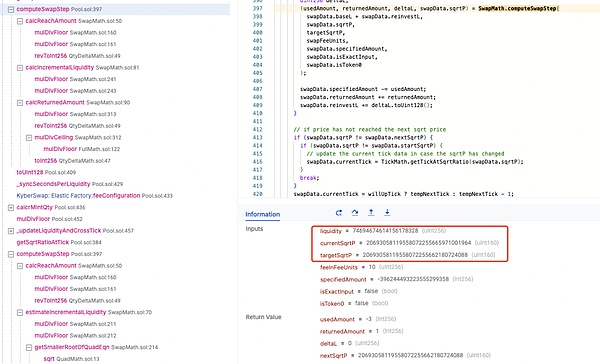Screen dimensions: 600x364
Task: Collapse the top computeSwapStep Pool.sol:397 node
Action: click(11, 9)
